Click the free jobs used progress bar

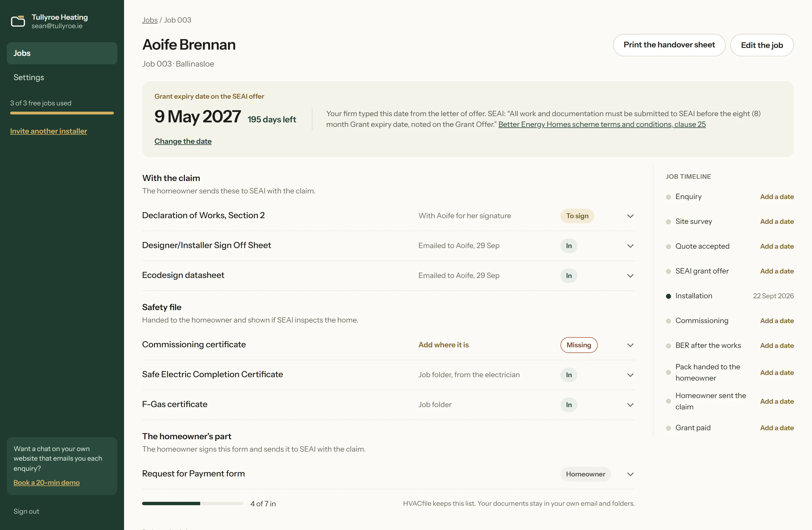[x=62, y=113]
